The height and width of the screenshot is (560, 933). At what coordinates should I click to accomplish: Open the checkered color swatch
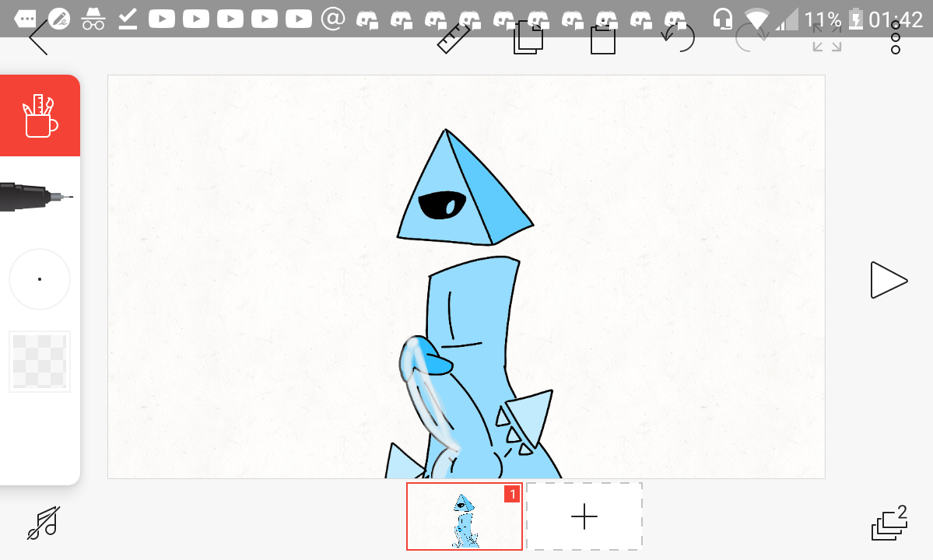[x=40, y=361]
